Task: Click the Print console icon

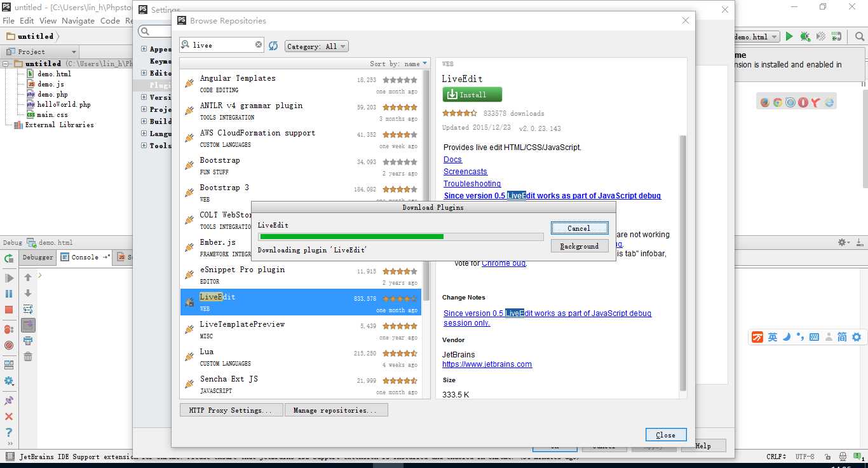Action: point(28,341)
